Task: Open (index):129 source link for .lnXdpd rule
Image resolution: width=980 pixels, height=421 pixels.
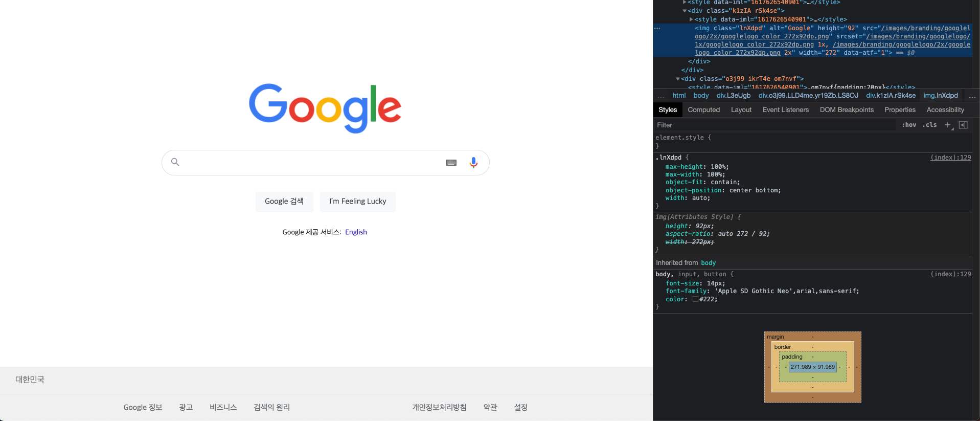Action: [x=950, y=158]
